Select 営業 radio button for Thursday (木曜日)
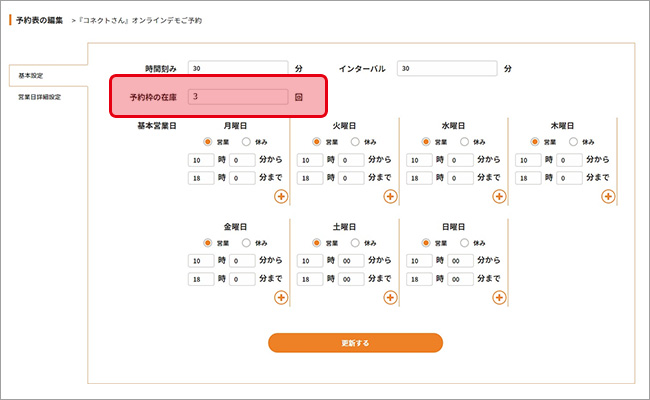This screenshot has height=400, width=650. coord(536,142)
